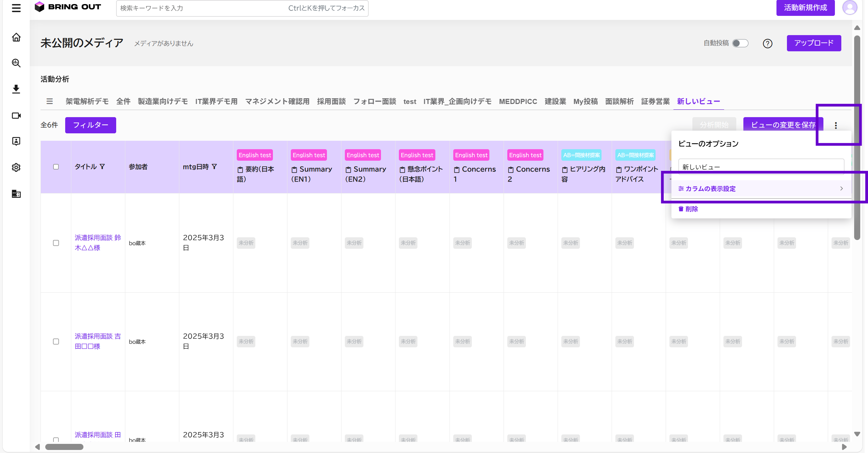Switch to the MEDDPICC view tab
This screenshot has height=453, width=868.
[x=518, y=102]
